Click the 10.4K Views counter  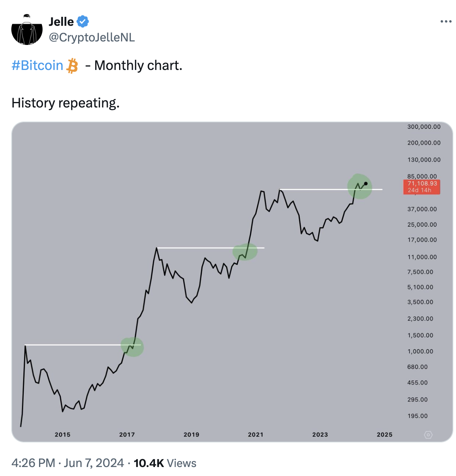click(x=165, y=463)
